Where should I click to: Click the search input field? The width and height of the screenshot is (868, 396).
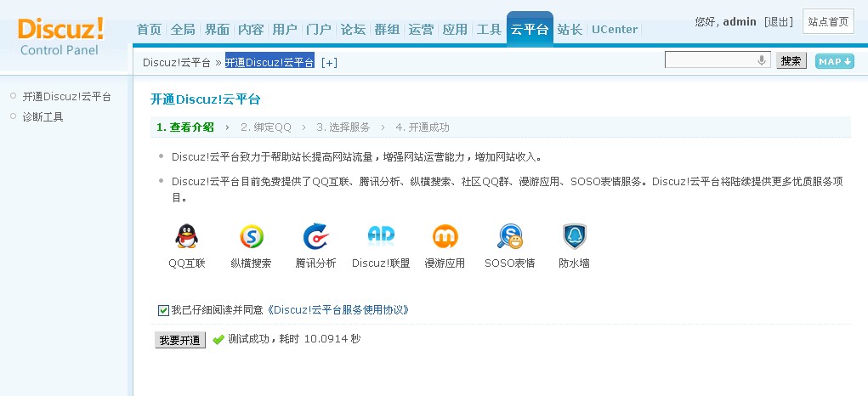718,60
